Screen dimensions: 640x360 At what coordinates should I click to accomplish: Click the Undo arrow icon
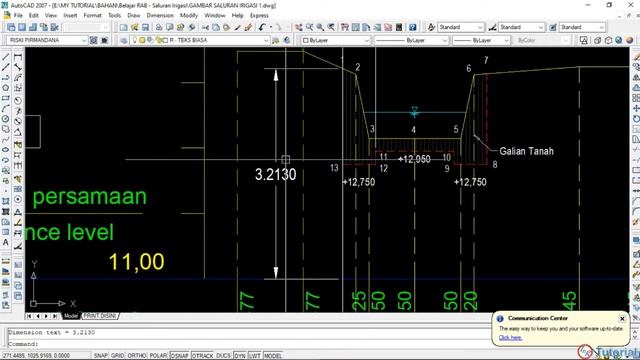click(262, 27)
